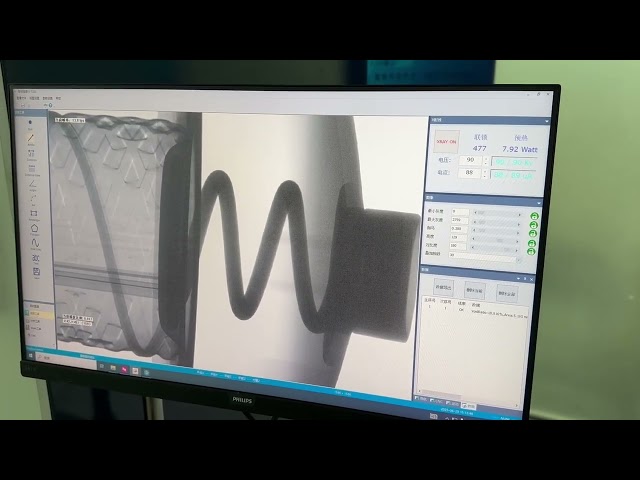Viewport: 640px width, 480px height.
Task: Select the Distance Ratio tool
Action: [x=32, y=168]
